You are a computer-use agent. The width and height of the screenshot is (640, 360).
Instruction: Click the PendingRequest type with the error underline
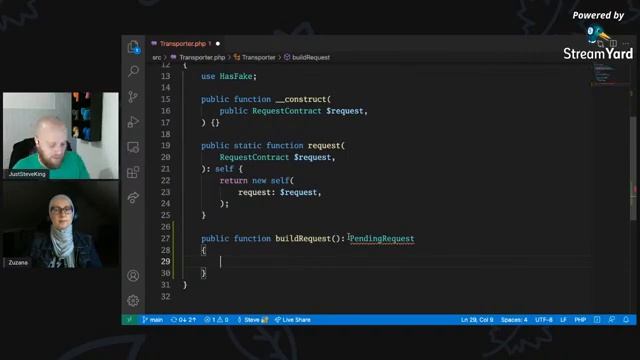382,238
